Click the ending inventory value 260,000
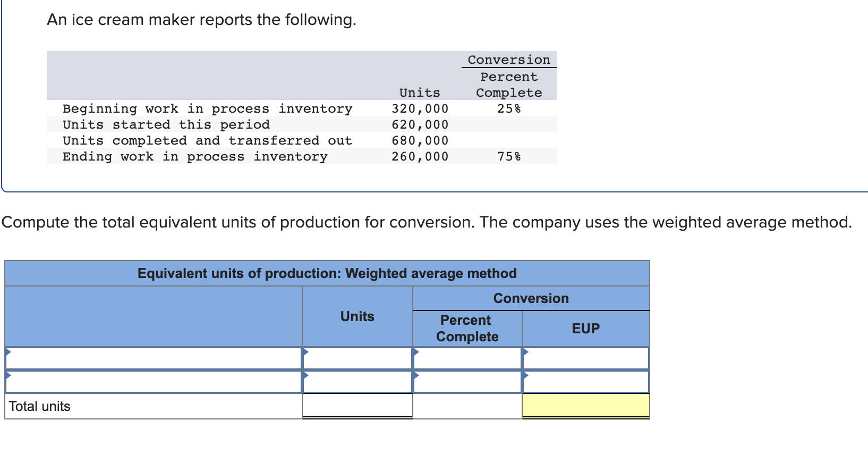The height and width of the screenshot is (454, 868). 420,156
